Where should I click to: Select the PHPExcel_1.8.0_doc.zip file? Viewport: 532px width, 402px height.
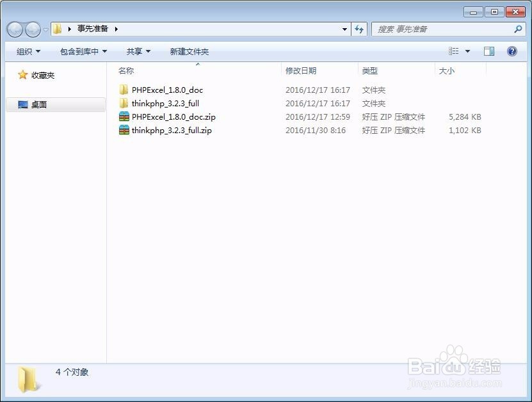coord(170,117)
